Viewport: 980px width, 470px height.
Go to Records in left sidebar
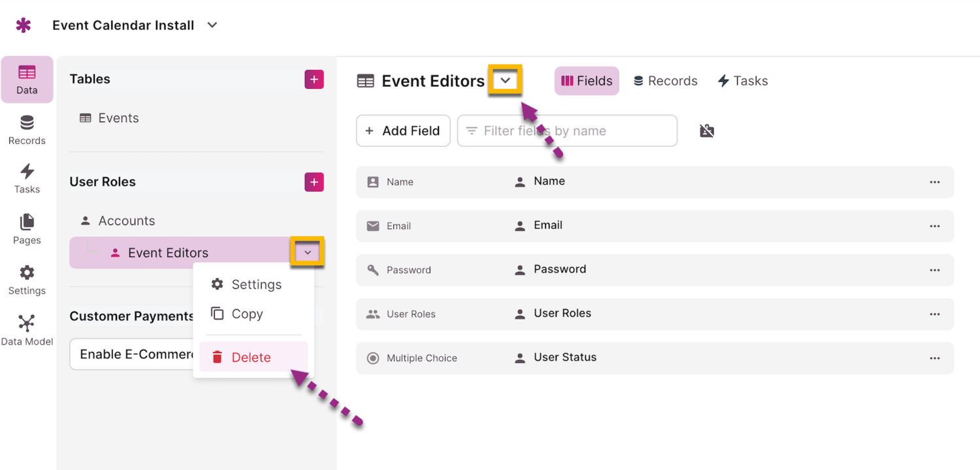pyautogui.click(x=27, y=131)
